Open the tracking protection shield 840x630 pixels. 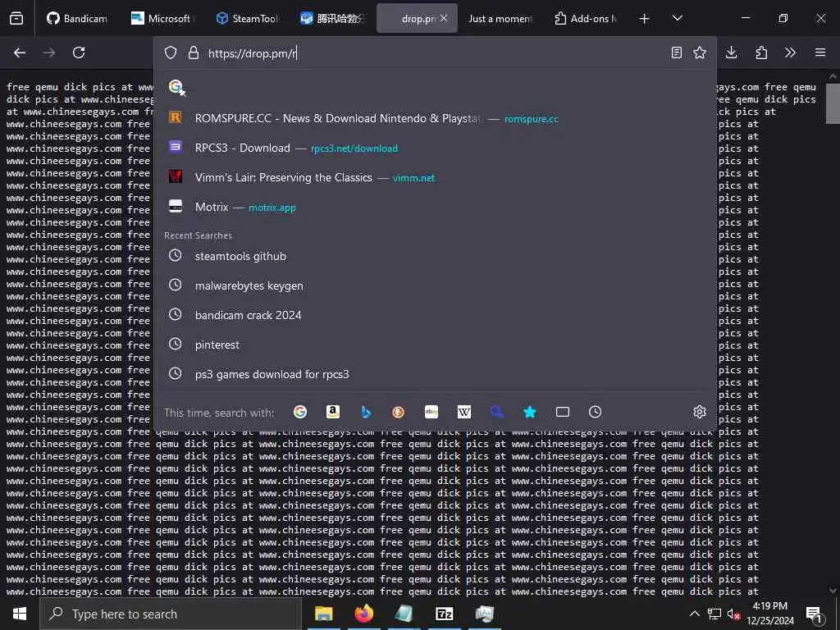click(x=171, y=52)
